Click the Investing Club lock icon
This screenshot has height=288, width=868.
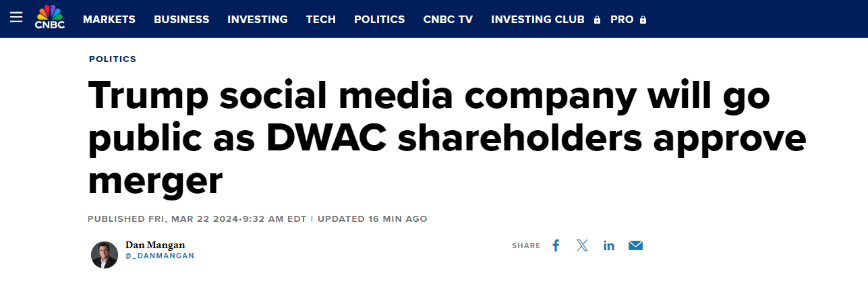[x=597, y=20]
